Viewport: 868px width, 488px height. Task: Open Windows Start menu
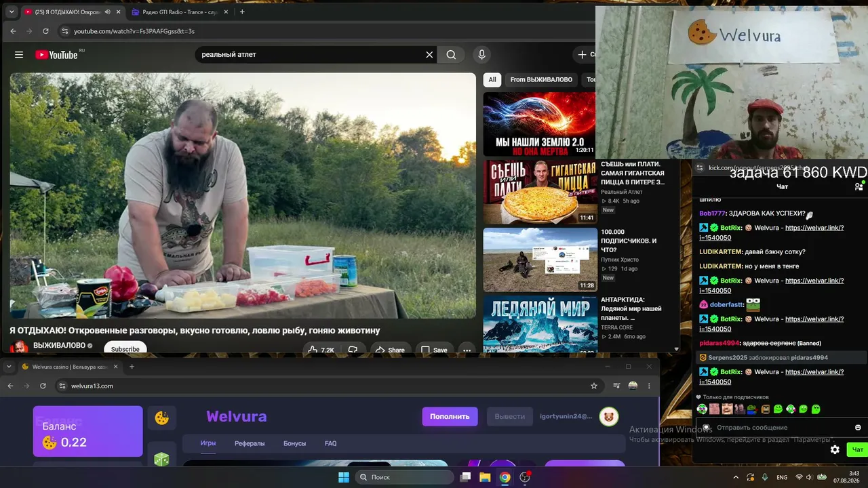click(344, 477)
